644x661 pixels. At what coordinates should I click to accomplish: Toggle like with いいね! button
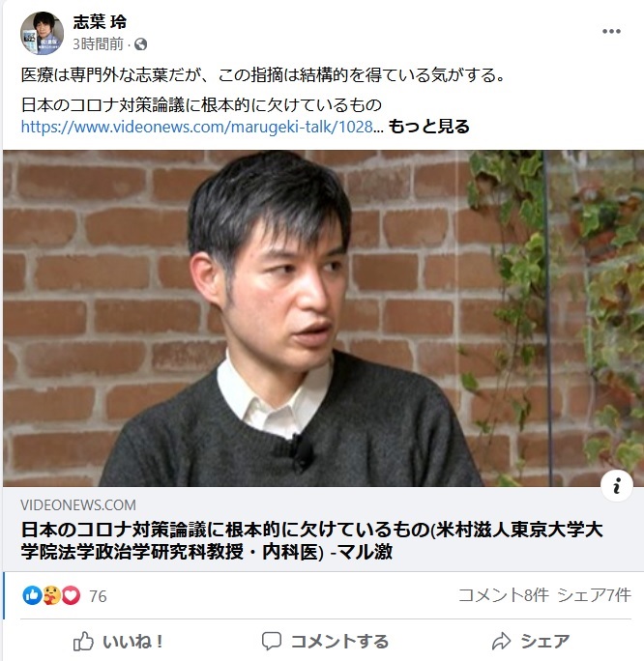click(x=118, y=641)
